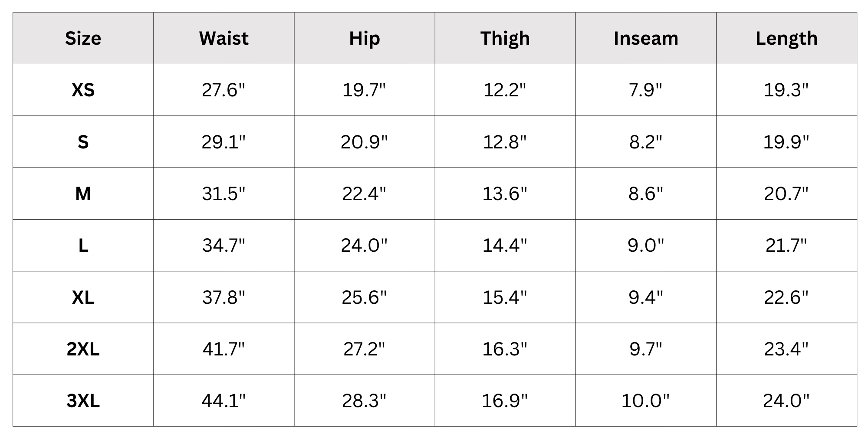The width and height of the screenshot is (868, 434).
Task: Click the 2XL waist value 41.7"
Action: coord(224,349)
